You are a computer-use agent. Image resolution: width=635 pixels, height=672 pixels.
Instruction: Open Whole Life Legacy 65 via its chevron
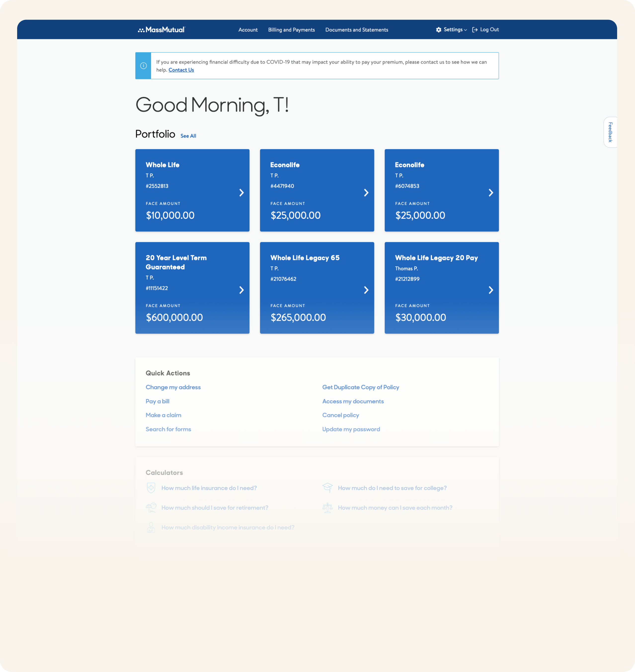[366, 290]
